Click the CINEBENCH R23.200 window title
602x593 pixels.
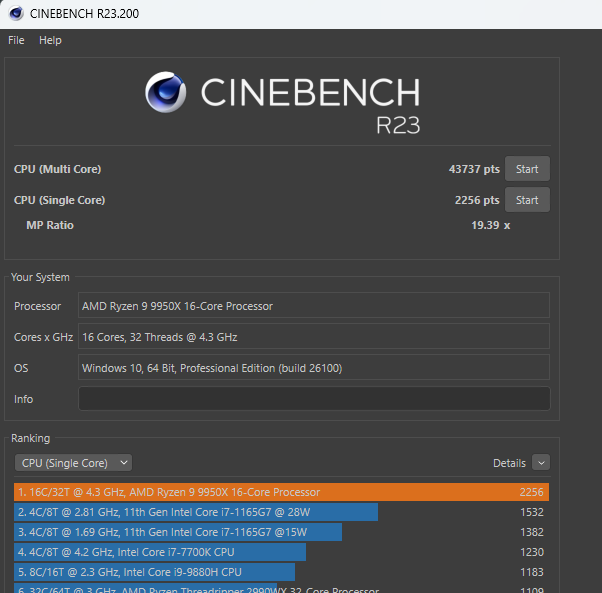point(84,13)
